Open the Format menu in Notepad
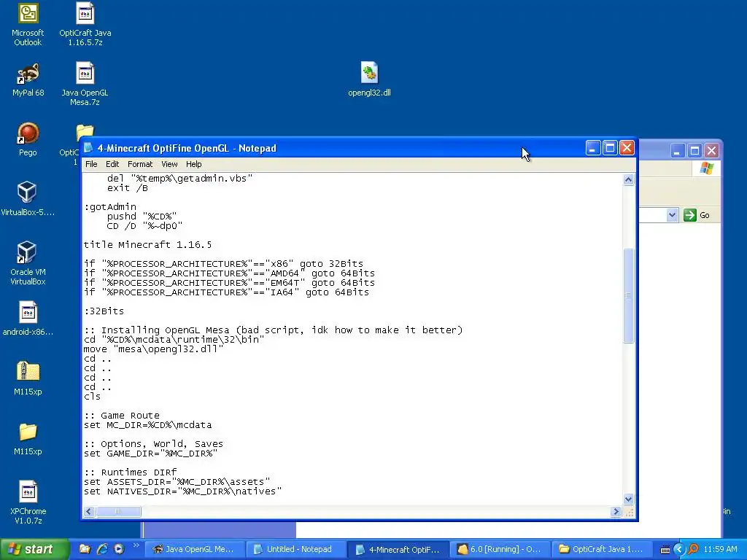 pyautogui.click(x=140, y=164)
